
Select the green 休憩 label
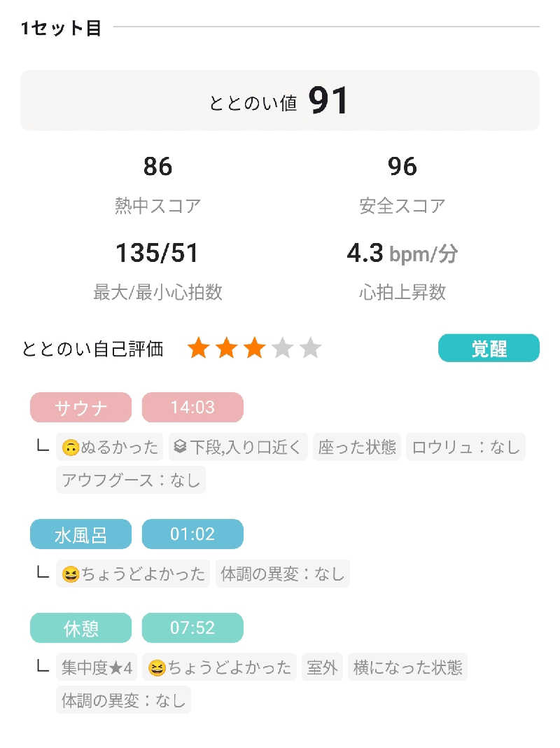pos(80,628)
